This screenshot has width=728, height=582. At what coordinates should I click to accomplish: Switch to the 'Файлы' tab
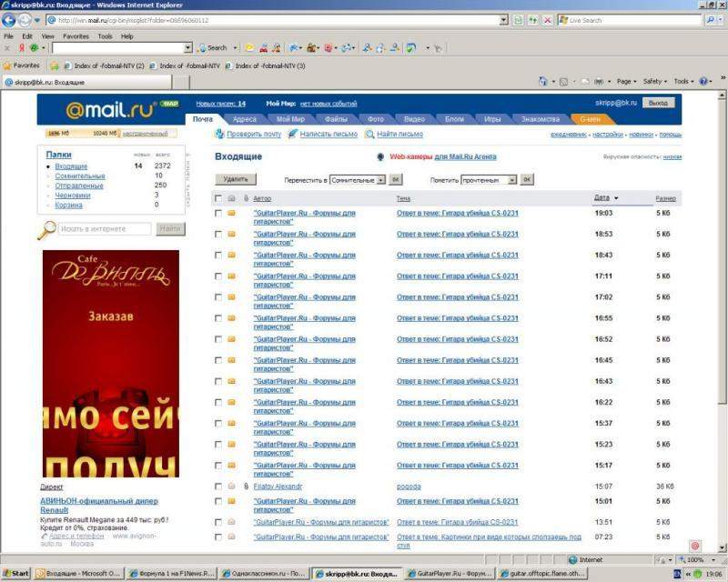pyautogui.click(x=336, y=119)
